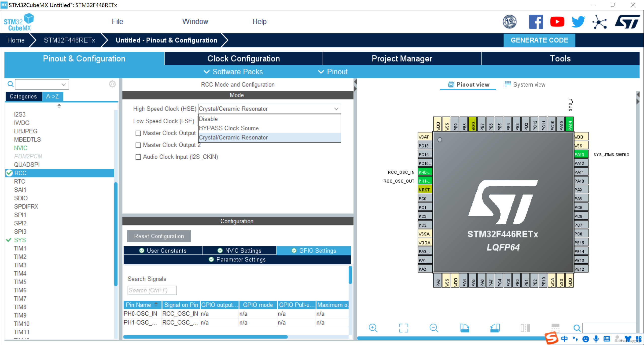This screenshot has width=644, height=345.
Task: Go to Home breadcrumb
Action: (x=16, y=40)
